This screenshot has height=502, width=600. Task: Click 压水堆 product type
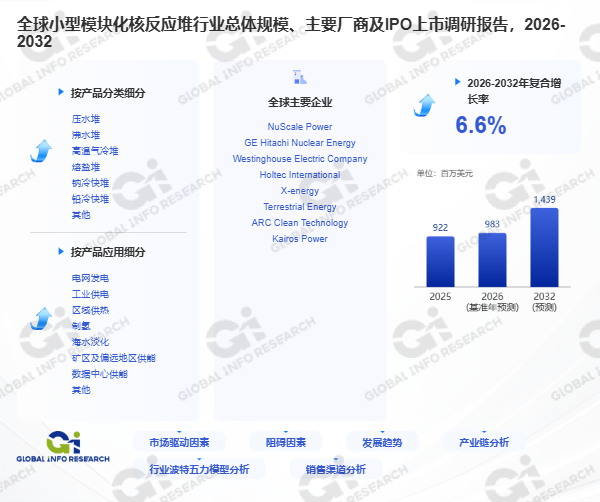tap(86, 119)
